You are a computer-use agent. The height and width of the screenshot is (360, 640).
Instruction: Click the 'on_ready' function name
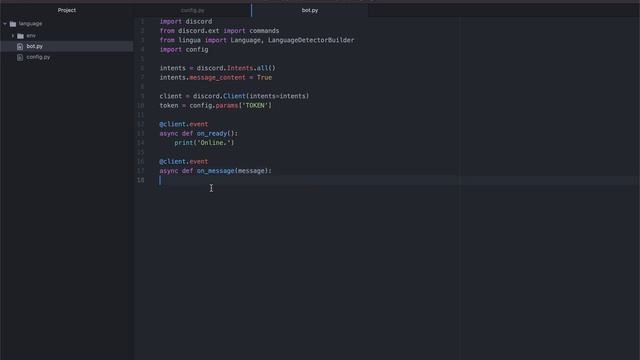coord(212,133)
